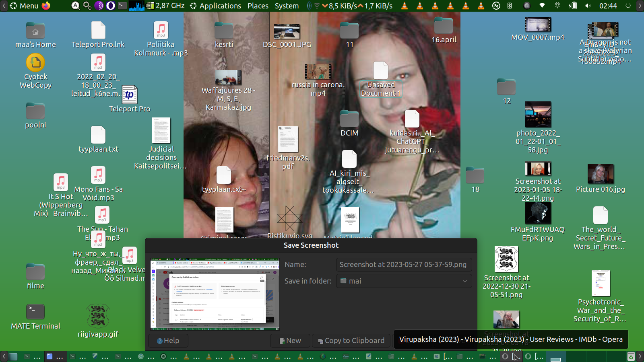
Task: Open the Tor Browser panel launcher
Action: [99, 6]
